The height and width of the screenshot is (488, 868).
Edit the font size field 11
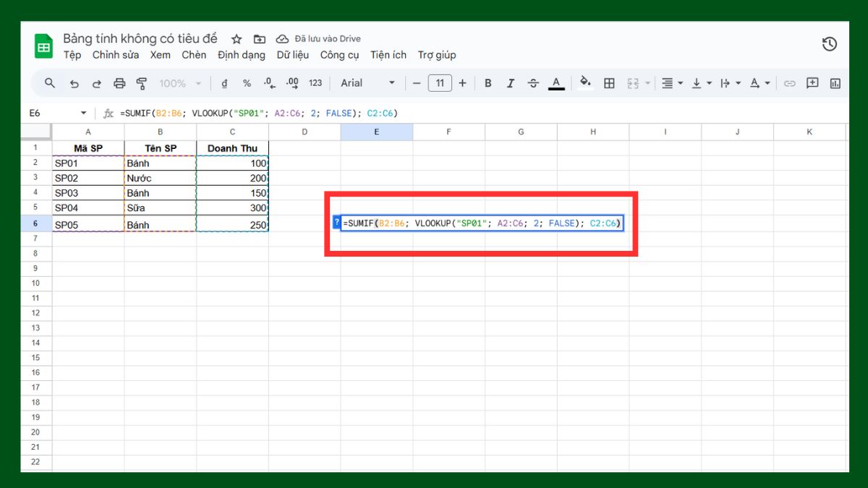[440, 83]
